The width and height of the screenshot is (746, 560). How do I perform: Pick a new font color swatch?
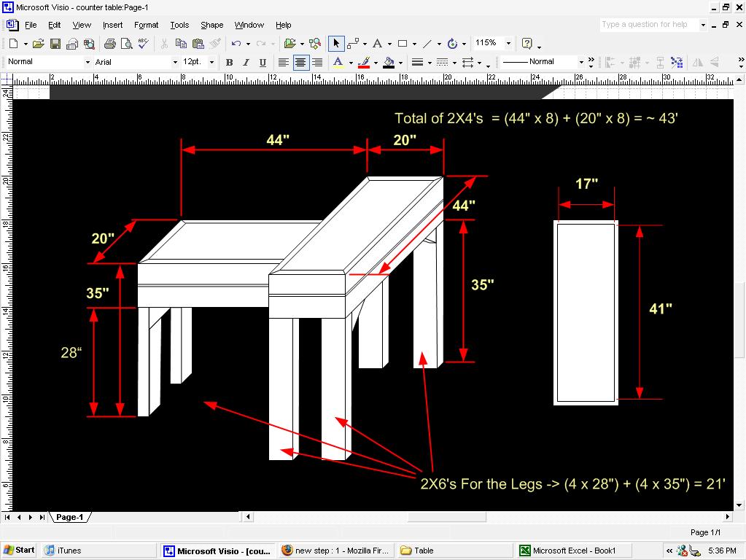351,61
